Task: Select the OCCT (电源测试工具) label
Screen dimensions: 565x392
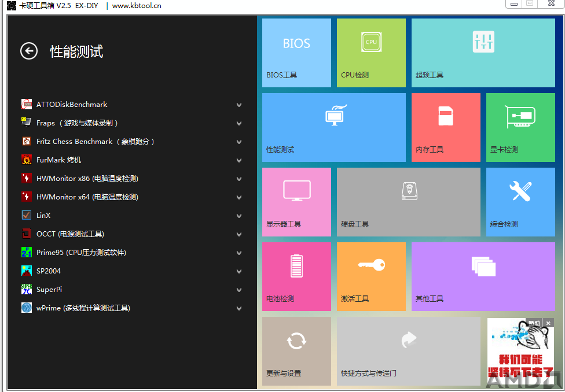Action: tap(70, 234)
